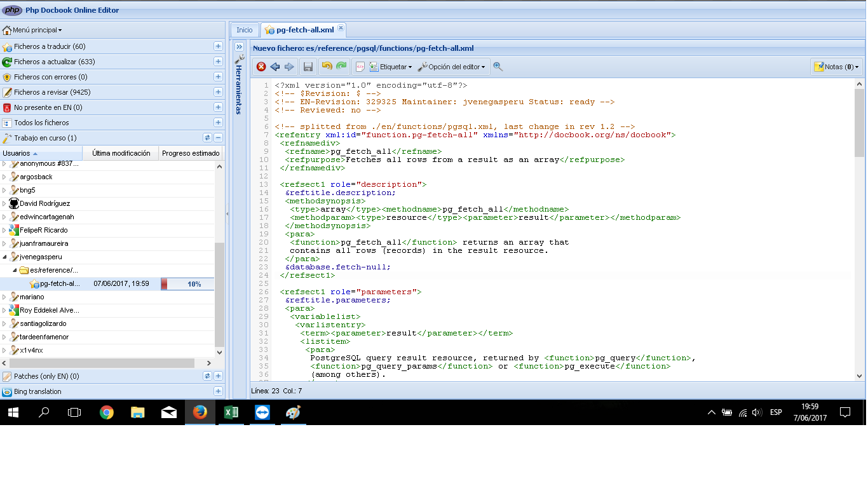Sort by the Última modificación column header
Screen dimensions: 868x488
(x=121, y=153)
